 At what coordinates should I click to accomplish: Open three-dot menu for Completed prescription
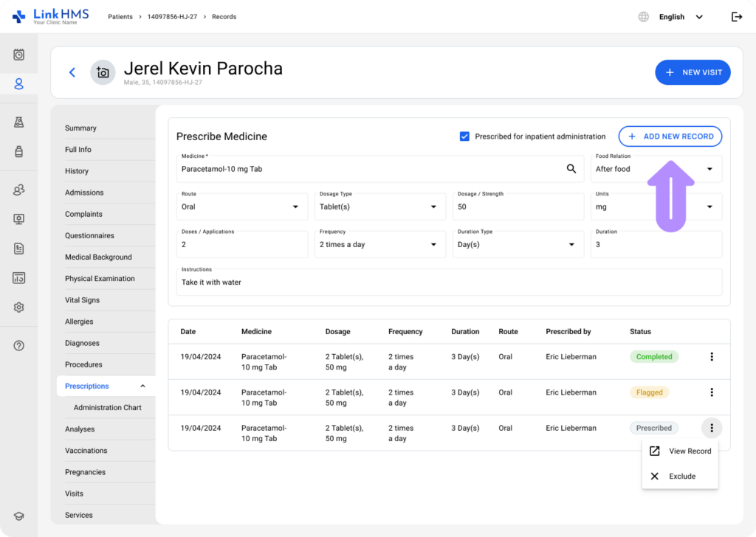(712, 357)
